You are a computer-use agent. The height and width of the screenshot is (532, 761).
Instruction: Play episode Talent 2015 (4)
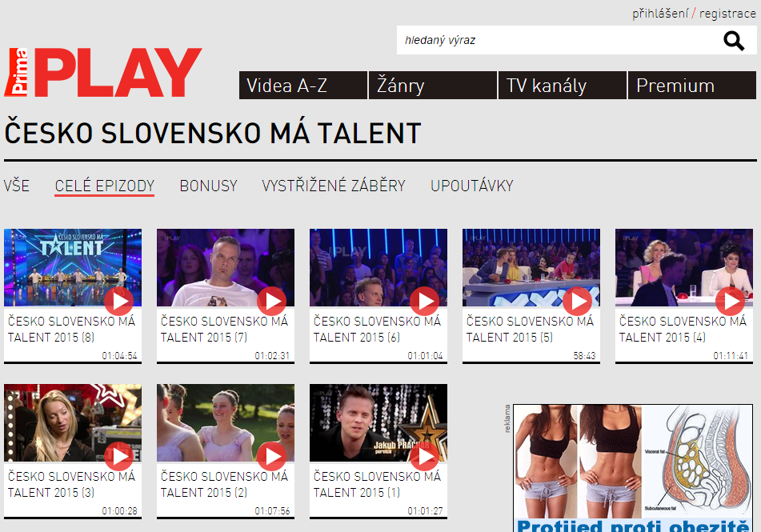point(731,302)
